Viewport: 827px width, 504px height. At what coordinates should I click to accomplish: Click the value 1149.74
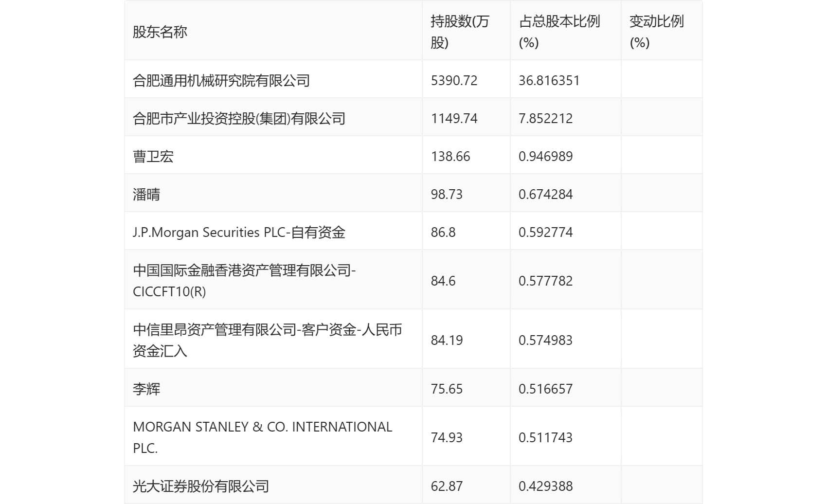coord(454,118)
